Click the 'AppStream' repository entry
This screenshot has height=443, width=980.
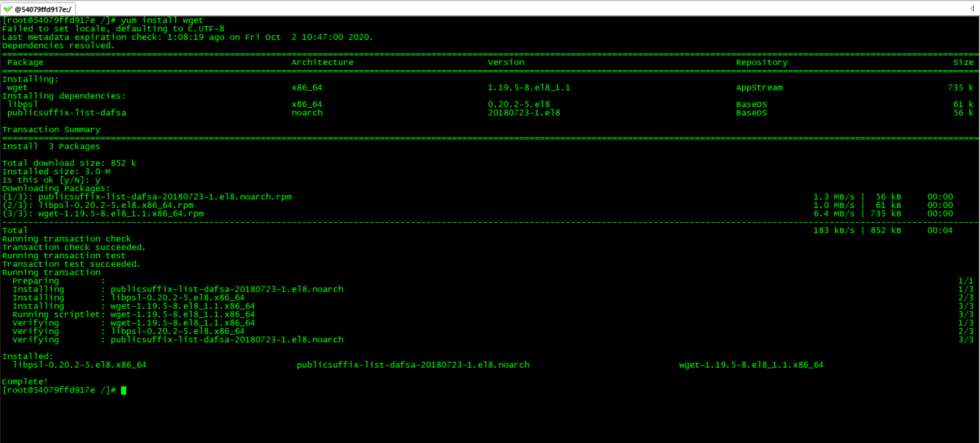(759, 88)
